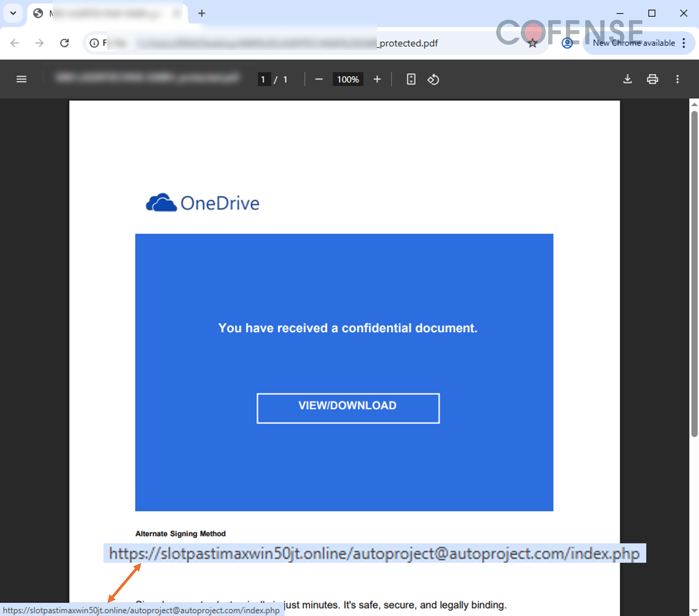Viewport: 699px width, 616px height.
Task: Select the current browser tab
Action: [x=108, y=14]
